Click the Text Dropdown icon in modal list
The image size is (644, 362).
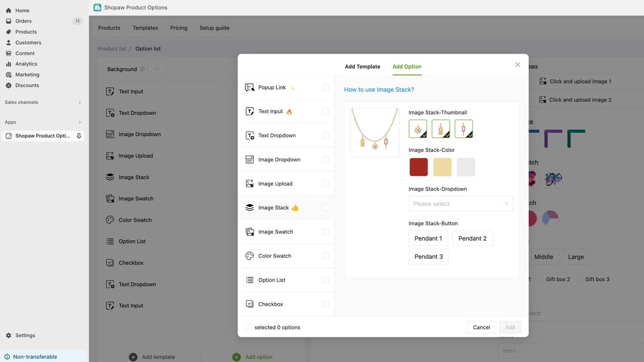250,136
